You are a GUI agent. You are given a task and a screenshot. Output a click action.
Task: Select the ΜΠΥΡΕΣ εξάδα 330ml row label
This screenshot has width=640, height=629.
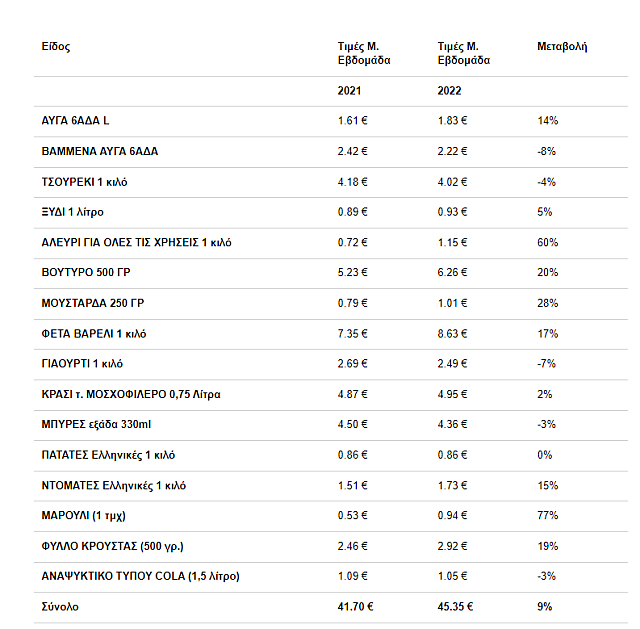[96, 425]
